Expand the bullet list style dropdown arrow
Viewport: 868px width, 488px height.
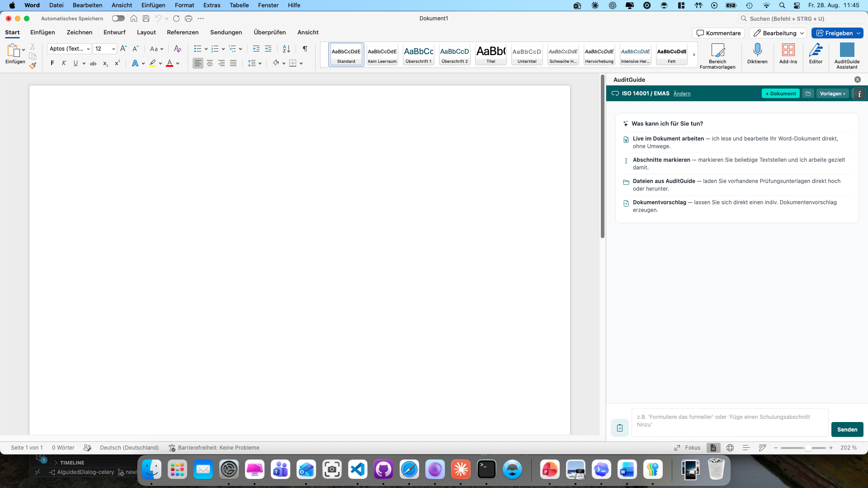pos(206,49)
